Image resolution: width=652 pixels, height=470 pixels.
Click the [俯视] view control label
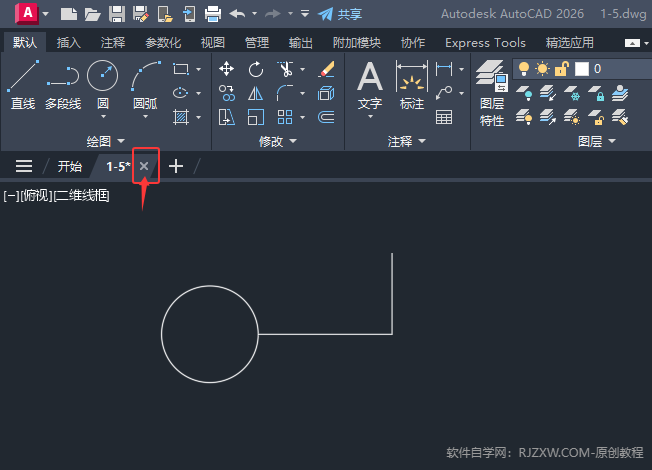[37, 195]
